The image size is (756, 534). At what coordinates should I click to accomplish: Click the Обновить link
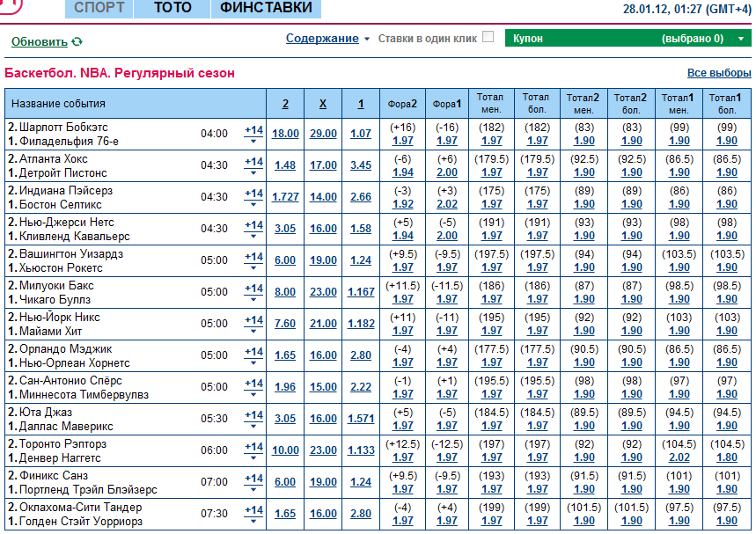click(40, 42)
